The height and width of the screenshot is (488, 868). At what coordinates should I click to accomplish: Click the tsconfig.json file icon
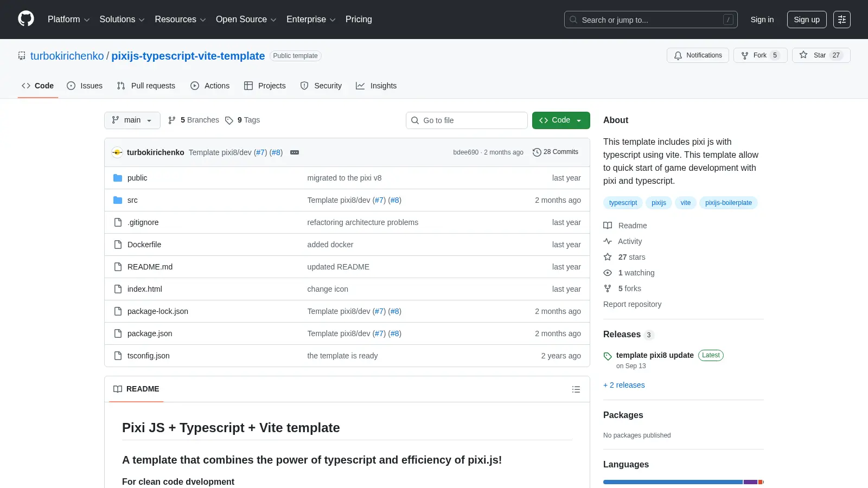(118, 356)
